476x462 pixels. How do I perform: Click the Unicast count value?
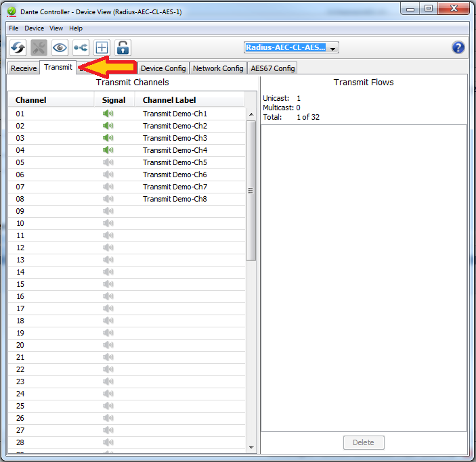299,98
